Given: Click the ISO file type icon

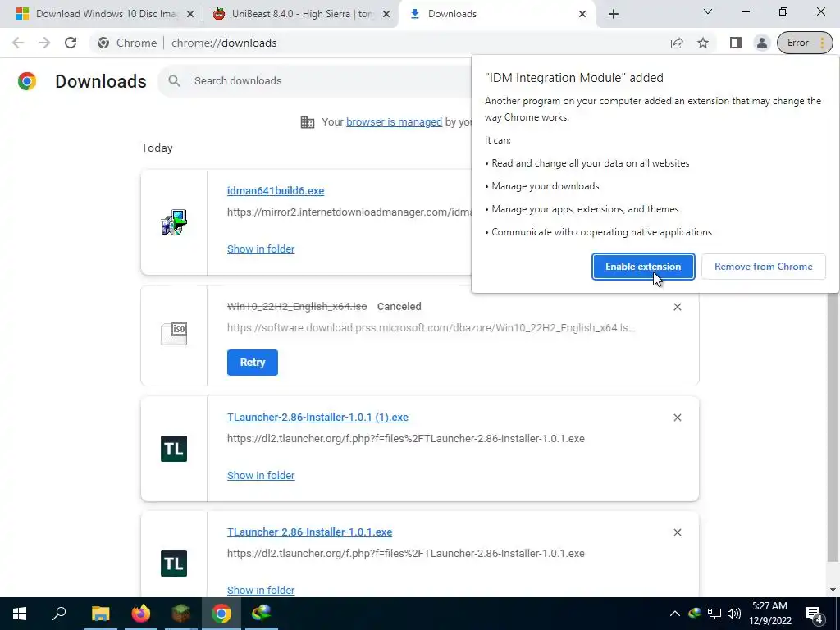Looking at the screenshot, I should pyautogui.click(x=174, y=333).
